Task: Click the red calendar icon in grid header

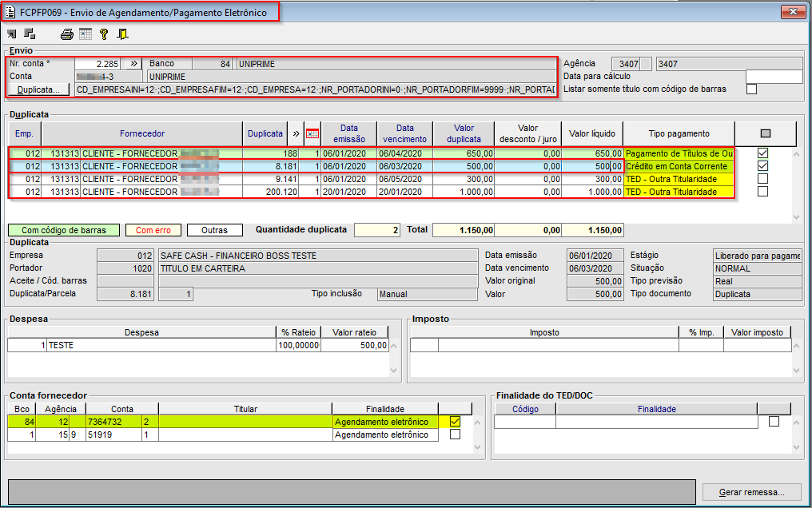Action: coord(312,134)
